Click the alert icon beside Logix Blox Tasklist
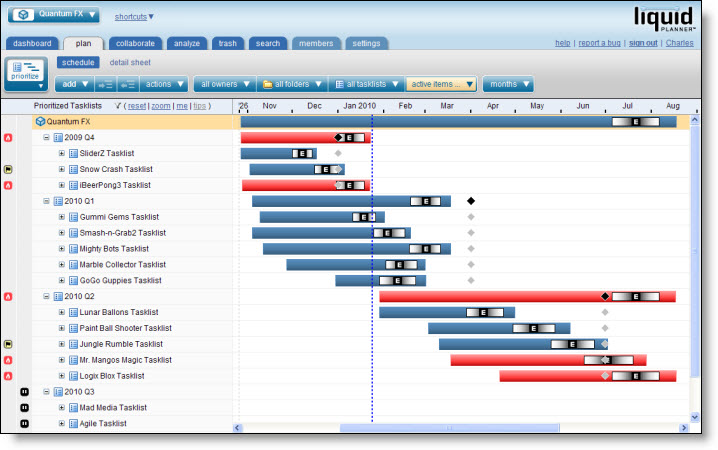 (8, 376)
